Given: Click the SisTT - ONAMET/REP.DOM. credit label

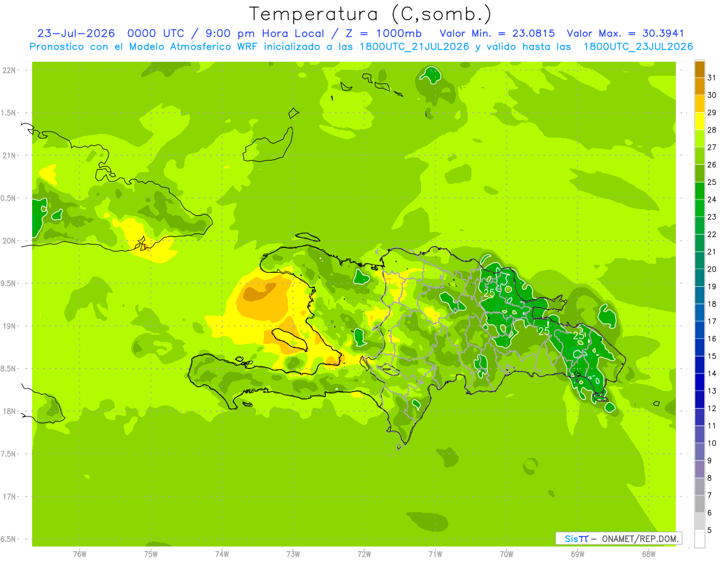Looking at the screenshot, I should (618, 538).
